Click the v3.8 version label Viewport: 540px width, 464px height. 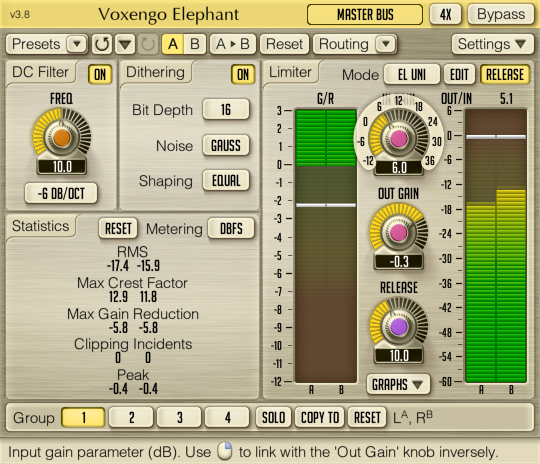click(20, 15)
